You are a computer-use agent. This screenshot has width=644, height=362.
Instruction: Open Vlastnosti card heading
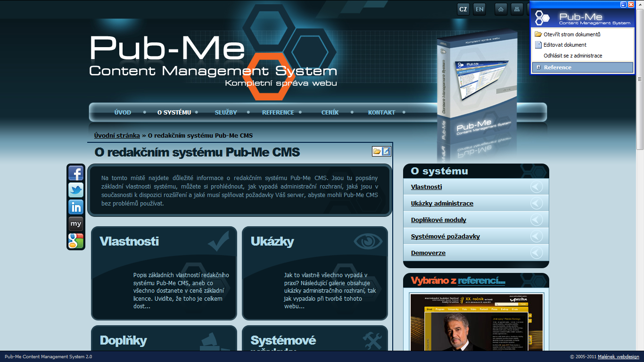point(129,241)
